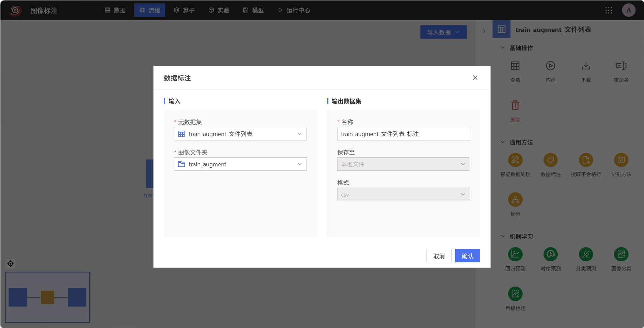Screen dimensions: 644x328
Task: Open the 元数据集 dropdown
Action: click(x=240, y=134)
